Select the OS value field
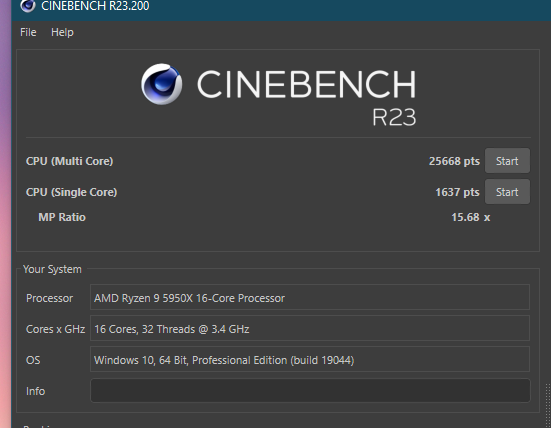 click(310, 359)
